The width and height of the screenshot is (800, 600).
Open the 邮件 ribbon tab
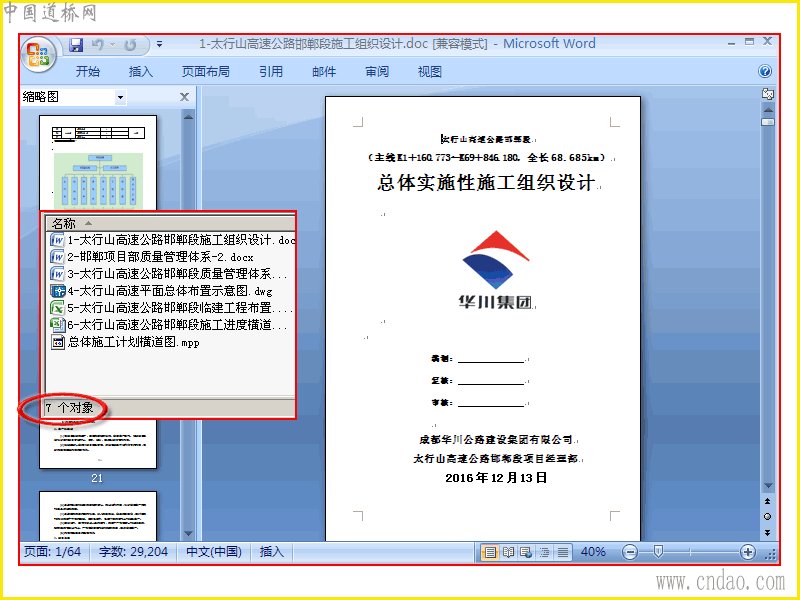tap(324, 71)
